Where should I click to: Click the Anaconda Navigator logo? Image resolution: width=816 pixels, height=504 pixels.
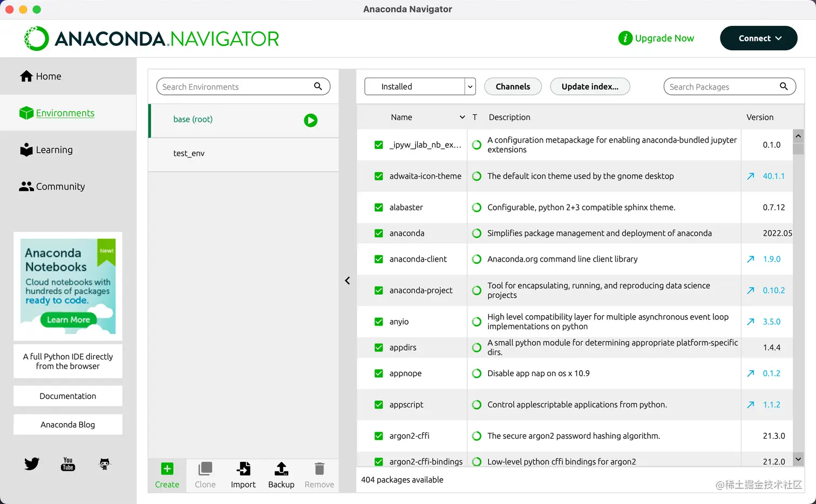[x=152, y=38]
